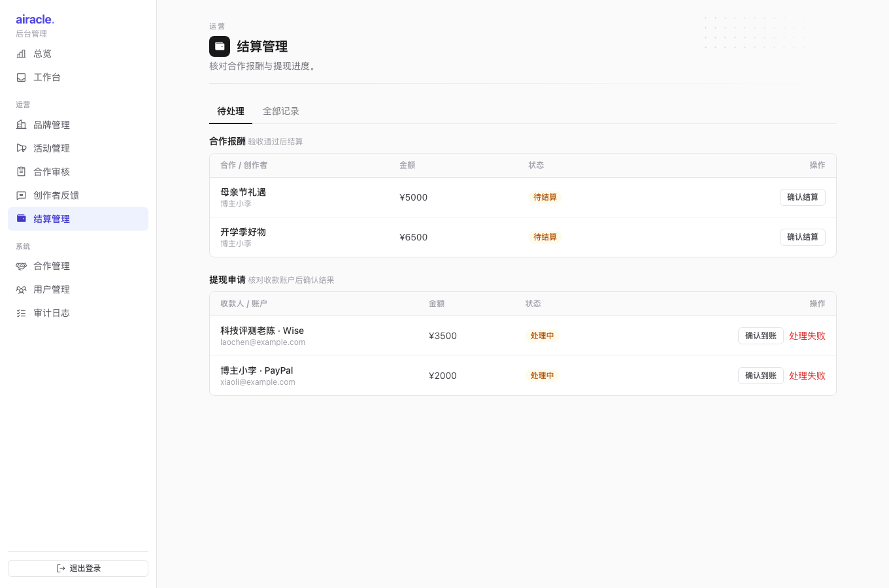889x588 pixels.
Task: Click the 品牌管理 building icon
Action: (x=22, y=125)
